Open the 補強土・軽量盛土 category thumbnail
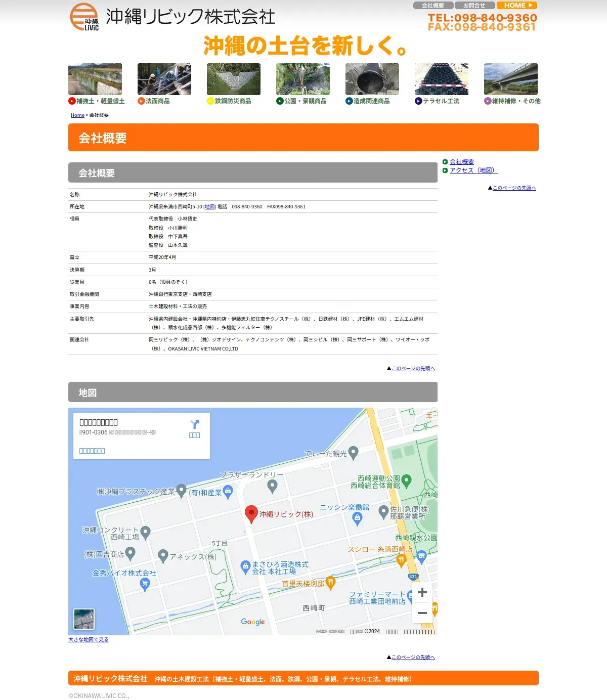Screen dimensions: 607x700 click(95, 79)
